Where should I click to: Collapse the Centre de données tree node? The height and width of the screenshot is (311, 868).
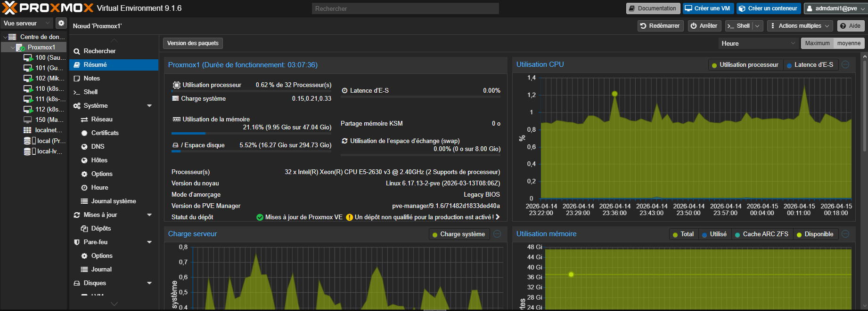pyautogui.click(x=5, y=37)
